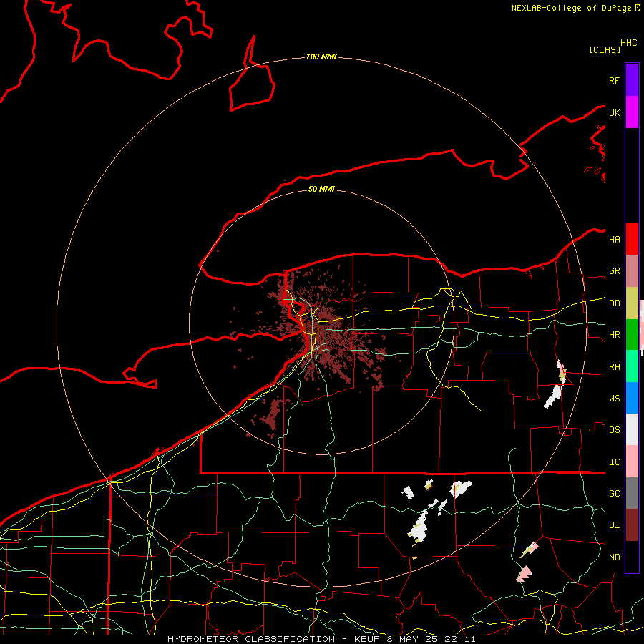Select the gray GC legend swatch
This screenshot has height=644, width=644.
coord(632,493)
